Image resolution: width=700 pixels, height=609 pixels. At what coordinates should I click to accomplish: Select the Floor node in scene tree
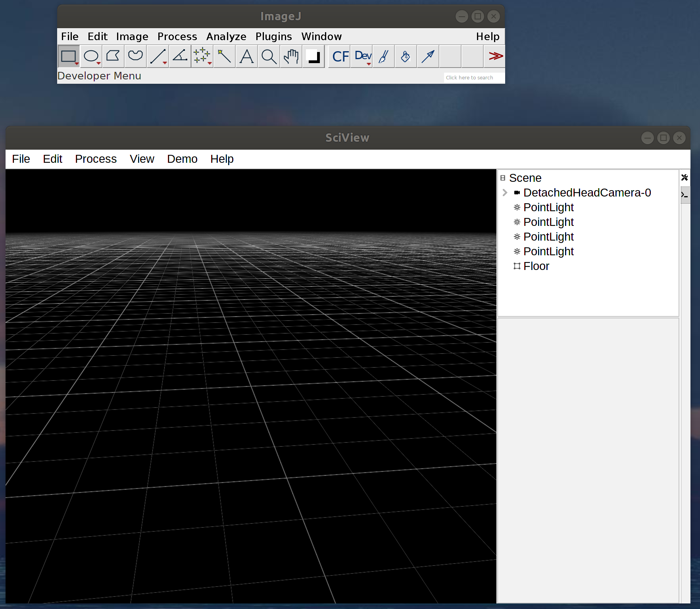click(x=536, y=266)
